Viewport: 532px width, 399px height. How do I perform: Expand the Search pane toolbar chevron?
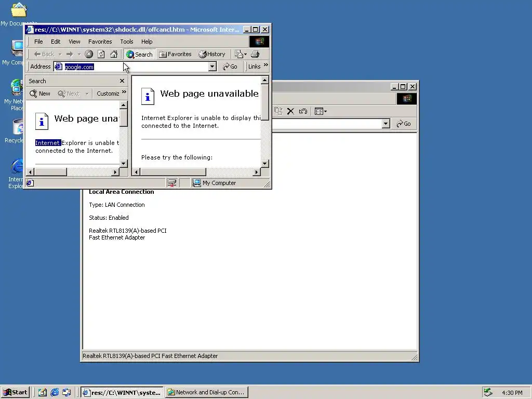coord(124,91)
